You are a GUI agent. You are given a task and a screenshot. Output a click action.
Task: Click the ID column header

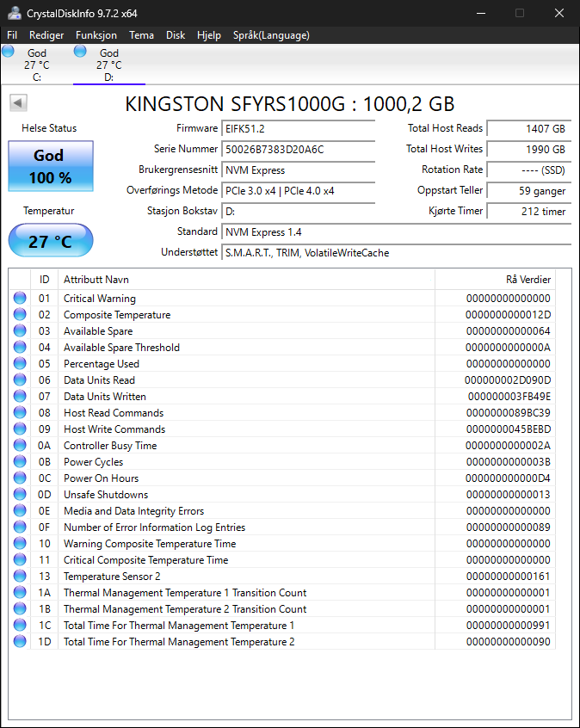44,280
